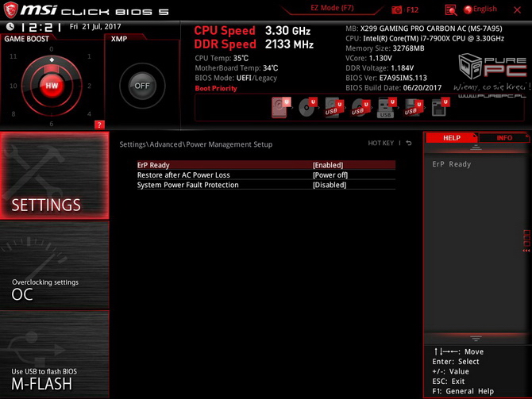This screenshot has width=532, height=399.
Task: Take a screenshot with the F12 camera icon
Action: 397,10
